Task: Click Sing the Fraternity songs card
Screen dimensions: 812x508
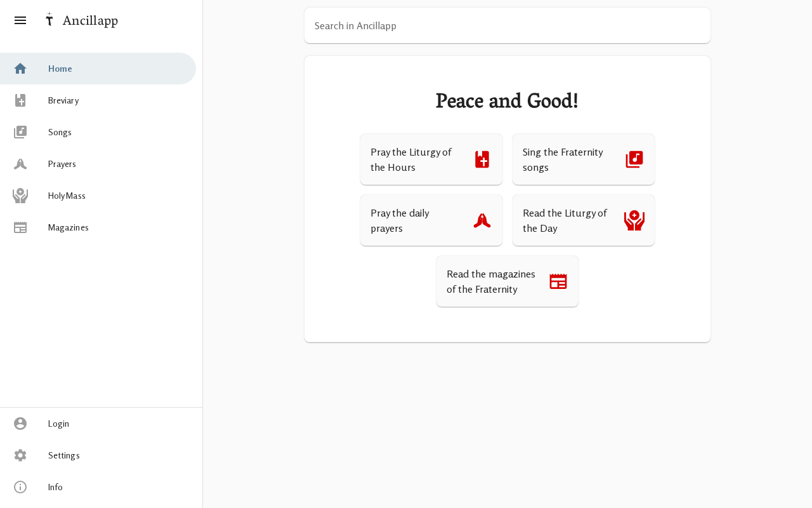Action: pyautogui.click(x=583, y=159)
